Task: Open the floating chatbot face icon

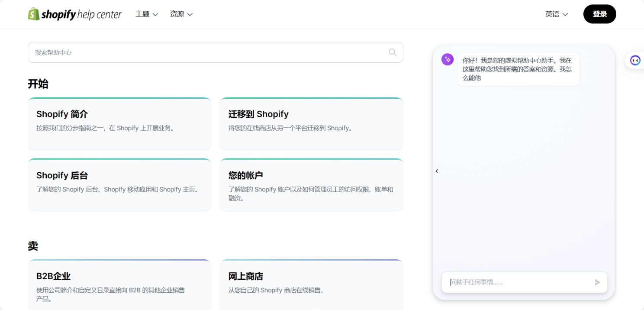Action: pos(635,61)
